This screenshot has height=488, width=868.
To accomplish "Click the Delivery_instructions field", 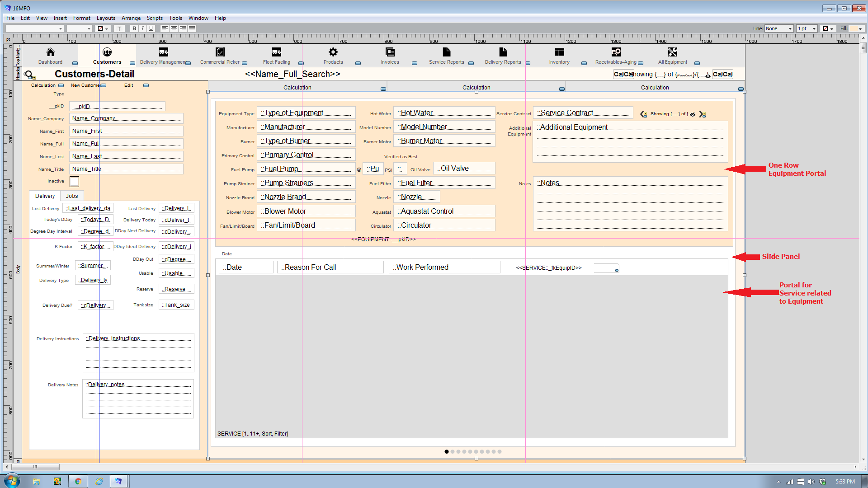I will coord(138,353).
